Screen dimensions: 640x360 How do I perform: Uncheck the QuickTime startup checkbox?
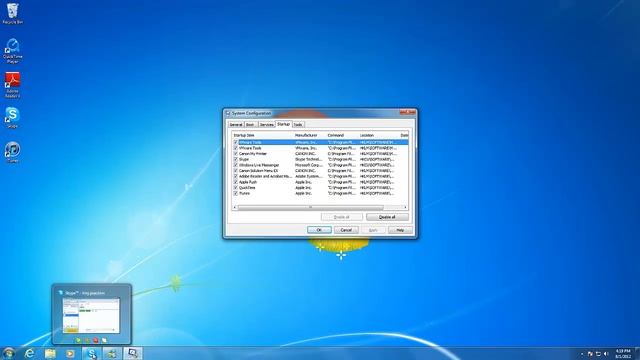pos(236,188)
